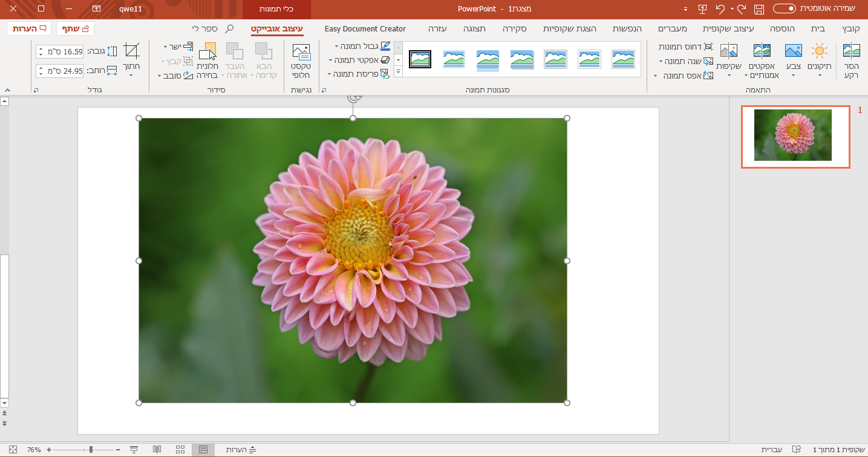Open the Rotate (סובב) dropdown
Image resolution: width=868 pixels, height=457 pixels.
pyautogui.click(x=175, y=76)
